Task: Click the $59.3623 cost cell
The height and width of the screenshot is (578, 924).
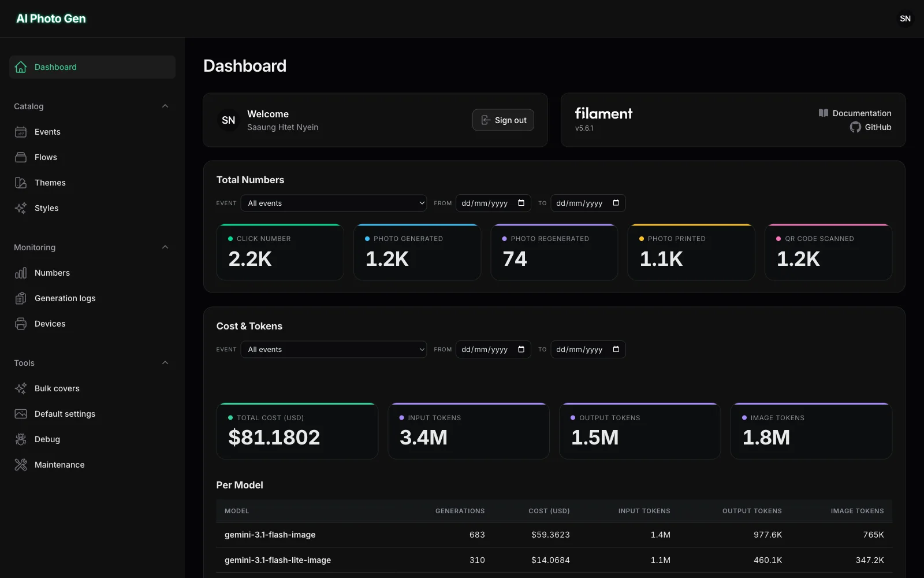Action: (550, 535)
